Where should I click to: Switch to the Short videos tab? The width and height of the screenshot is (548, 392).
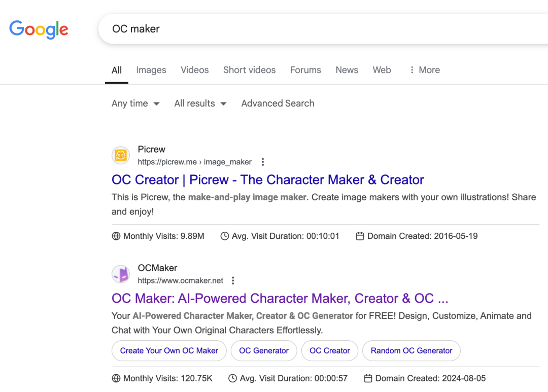[250, 70]
